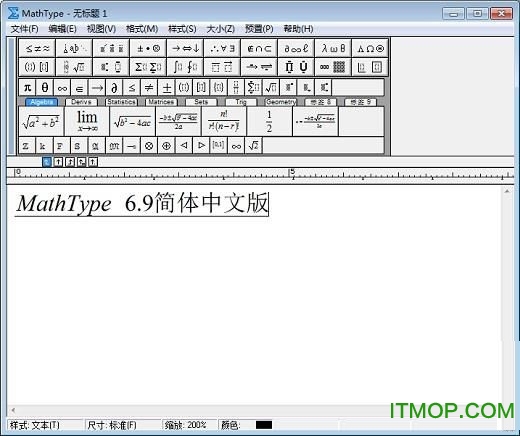Open the operator symbols palette (±•⊗)
Image resolution: width=520 pixels, height=436 pixels.
pos(148,49)
